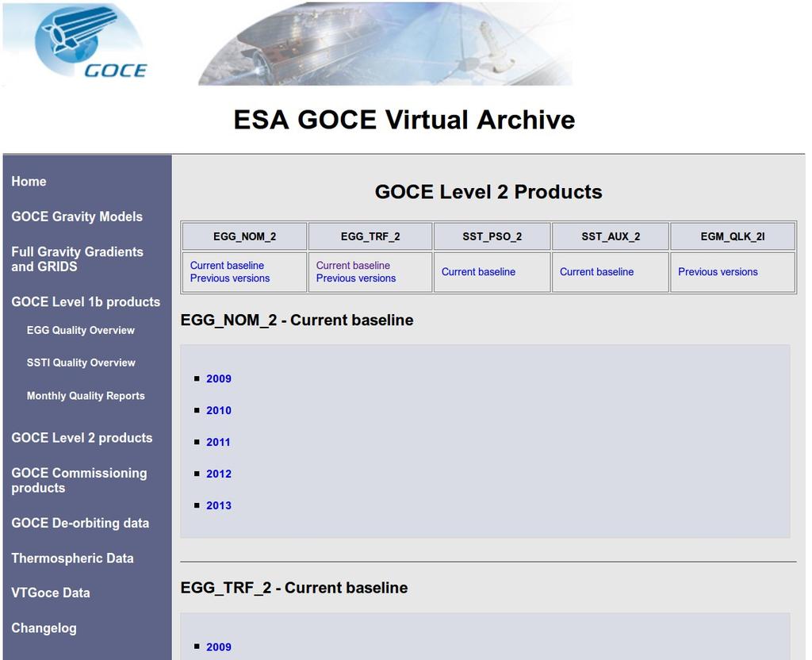The height and width of the screenshot is (660, 812).
Task: Click the EGG_NOM_2 - Current baseline heading
Action: (x=297, y=320)
